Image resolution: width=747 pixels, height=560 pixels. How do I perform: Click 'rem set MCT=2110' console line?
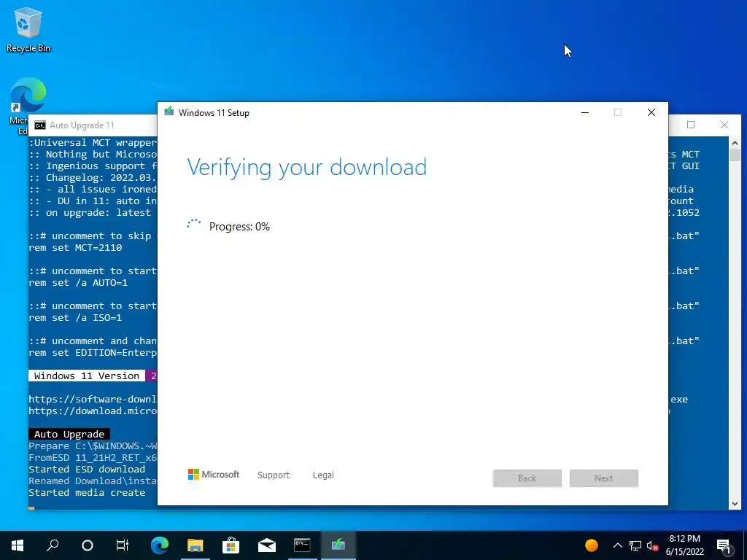coord(75,248)
